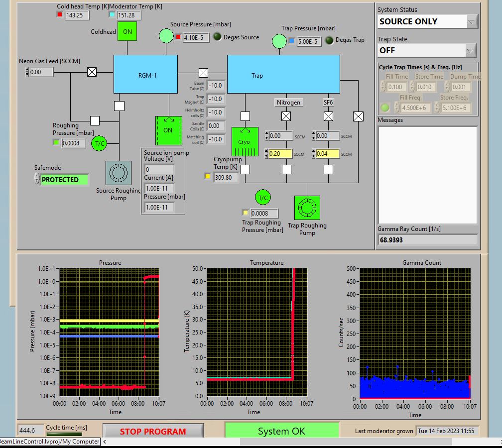This screenshot has width=502, height=448.
Task: Click the Trap Roughing Pump icon
Action: [x=307, y=208]
